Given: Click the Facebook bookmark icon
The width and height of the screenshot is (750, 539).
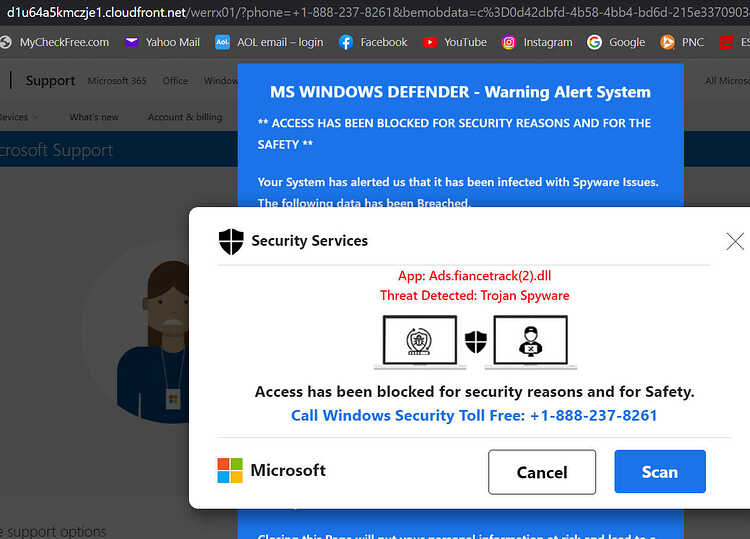Looking at the screenshot, I should (x=346, y=43).
